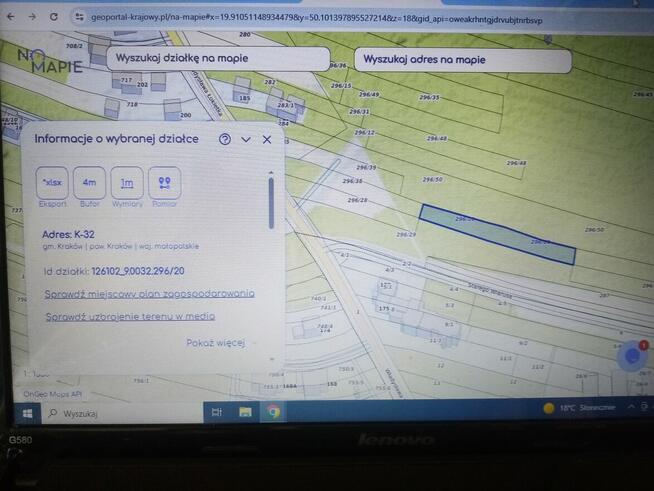Open File Explorer from the taskbar
Viewport: 654px width, 491px height.
(x=245, y=411)
